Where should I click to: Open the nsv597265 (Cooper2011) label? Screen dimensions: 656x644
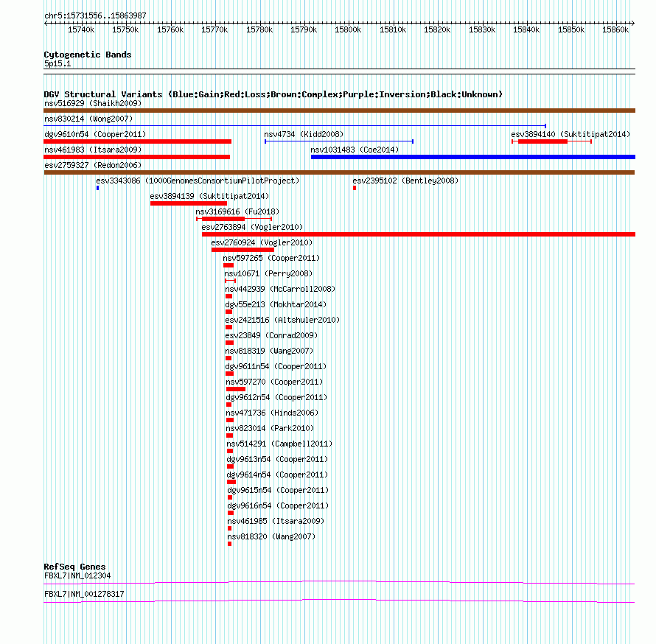pyautogui.click(x=271, y=258)
